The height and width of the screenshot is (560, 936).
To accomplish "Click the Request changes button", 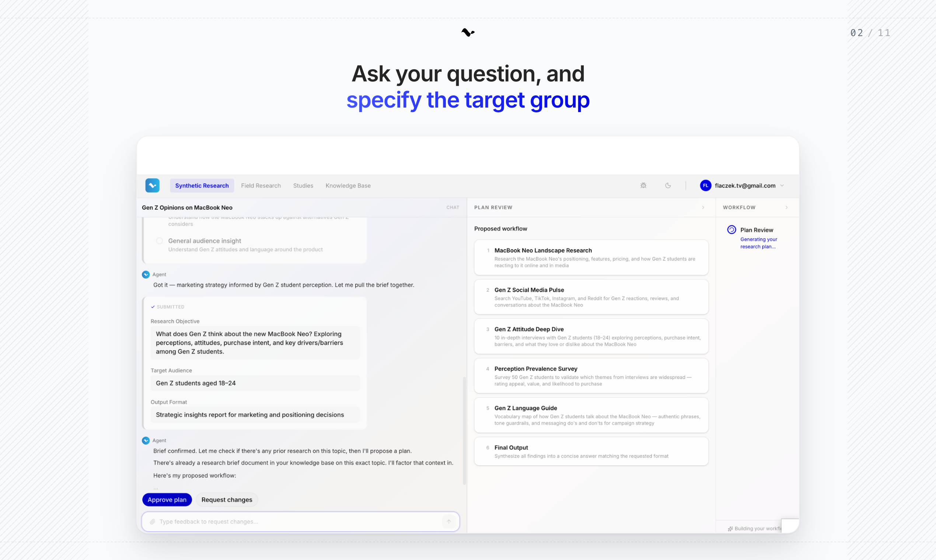I will coord(227,499).
